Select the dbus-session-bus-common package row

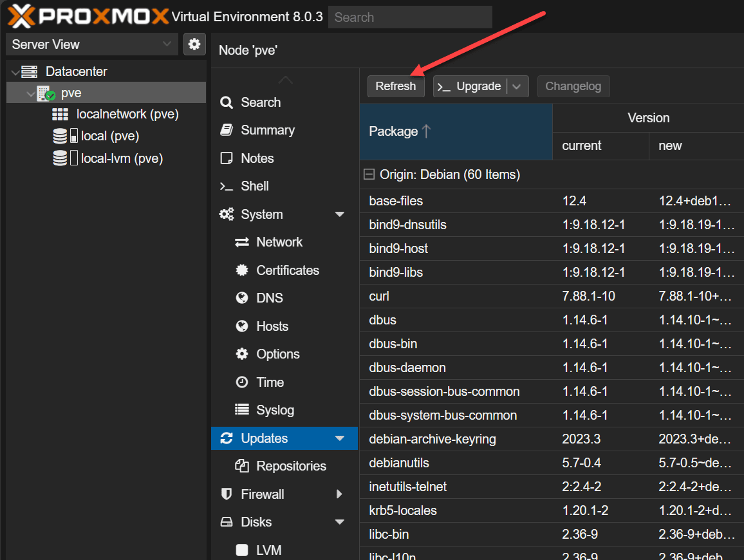click(x=552, y=391)
